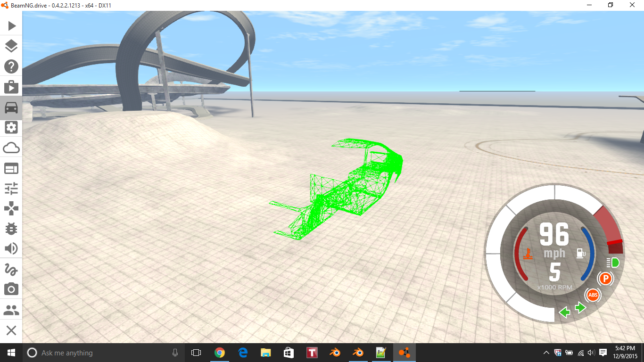644x362 pixels.
Task: Open File Explorer from the taskbar
Action: coord(265,353)
